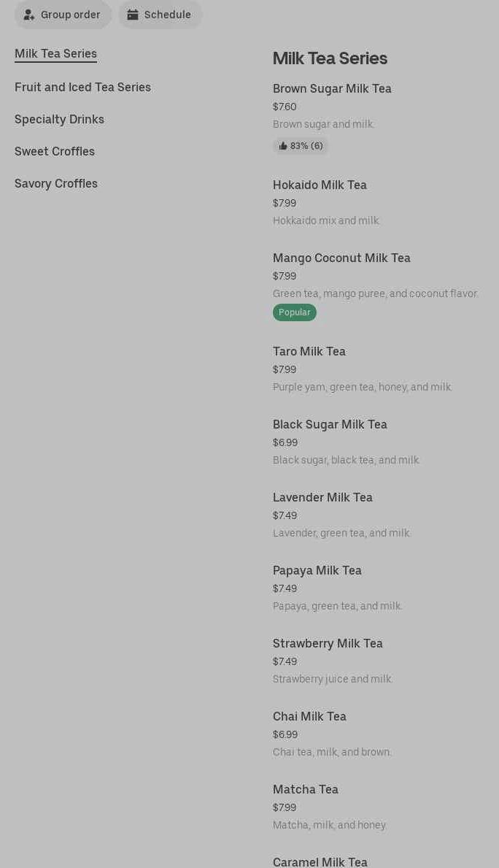The height and width of the screenshot is (868, 499).
Task: Go to Sweet Croffles section
Action: (x=55, y=151)
